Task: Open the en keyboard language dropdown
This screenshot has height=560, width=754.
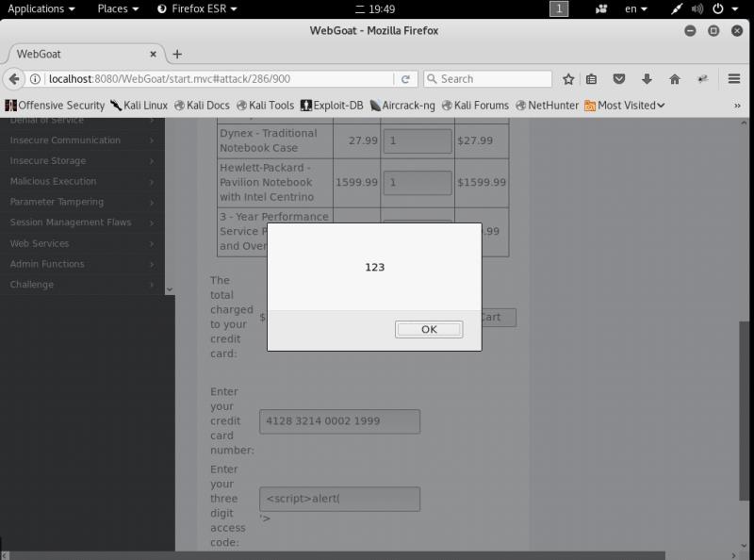Action: [x=635, y=8]
